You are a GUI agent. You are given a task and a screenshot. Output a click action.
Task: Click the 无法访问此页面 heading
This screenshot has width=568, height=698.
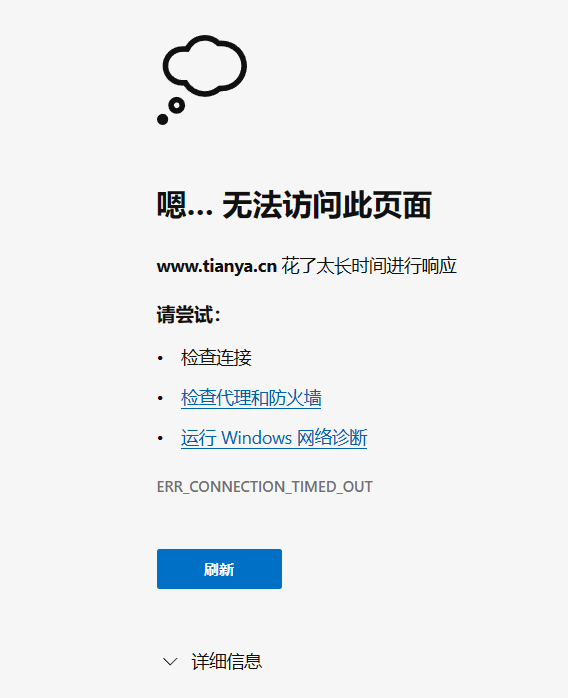(x=327, y=205)
